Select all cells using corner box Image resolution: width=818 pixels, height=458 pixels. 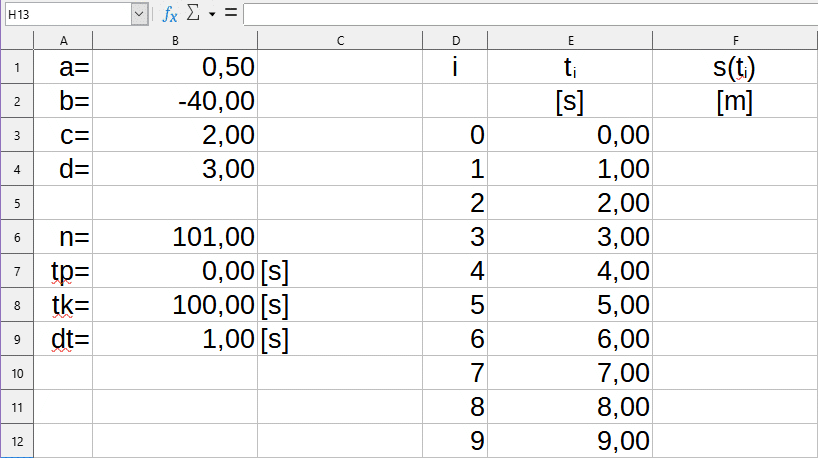coord(17,40)
